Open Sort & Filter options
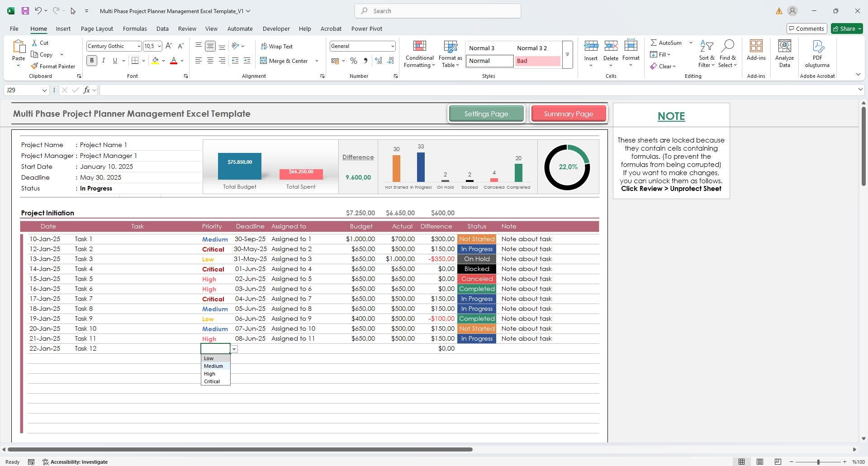Viewport: 868px width, 466px height. point(706,53)
